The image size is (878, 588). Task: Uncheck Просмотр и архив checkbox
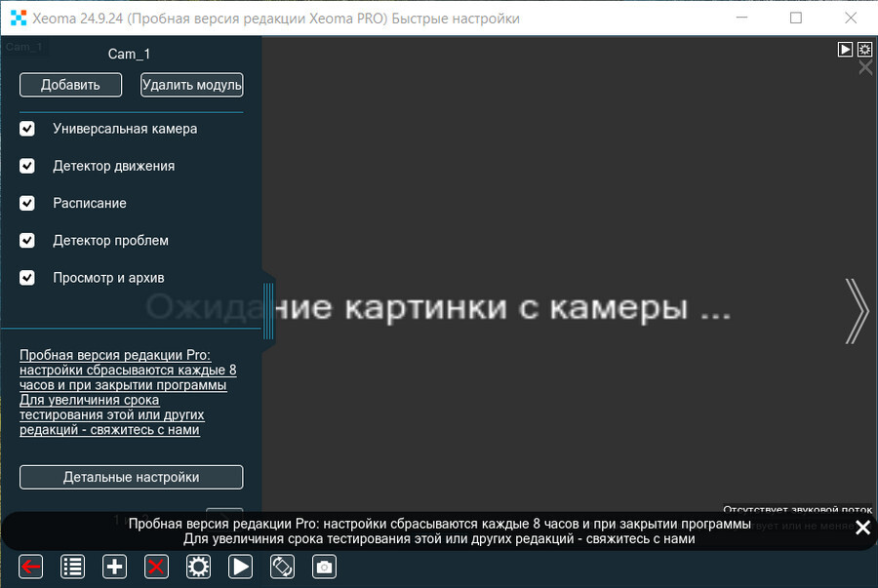[27, 278]
